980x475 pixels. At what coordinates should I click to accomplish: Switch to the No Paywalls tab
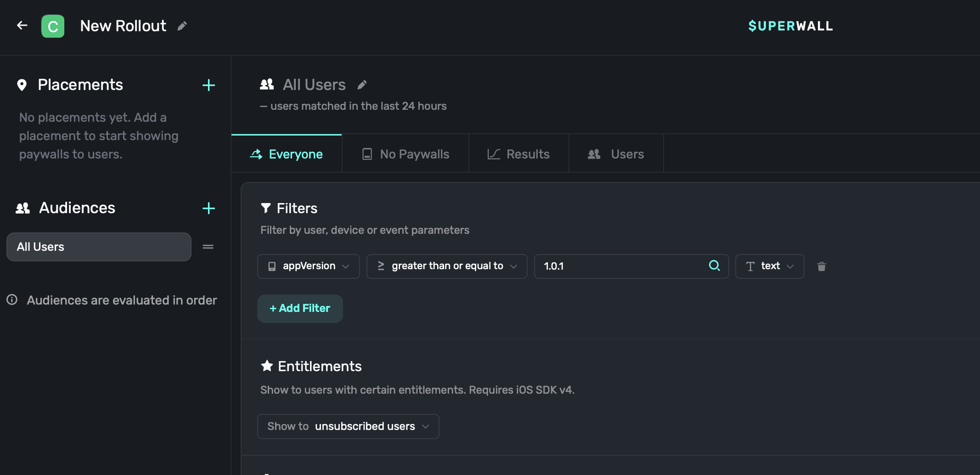405,154
